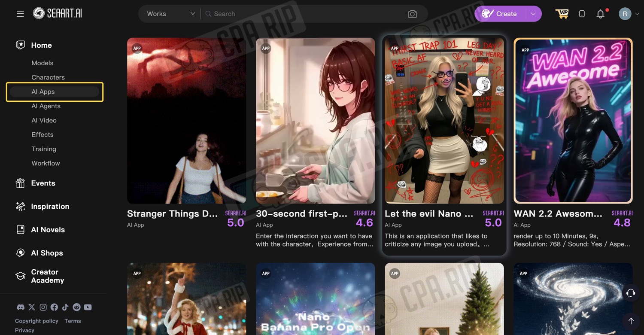644x335 pixels.
Task: Open the VIP shopping cart icon
Action: coord(562,14)
